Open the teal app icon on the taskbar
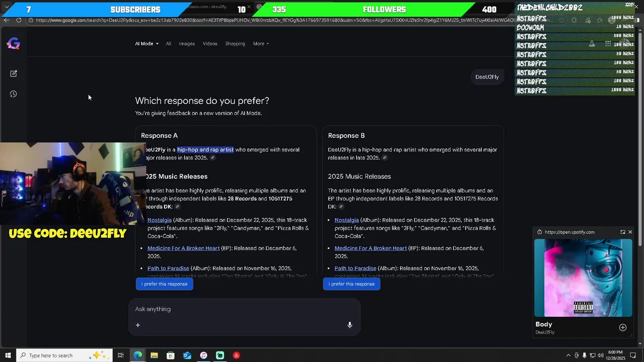Viewport: 644px width, 362px height. point(220,355)
